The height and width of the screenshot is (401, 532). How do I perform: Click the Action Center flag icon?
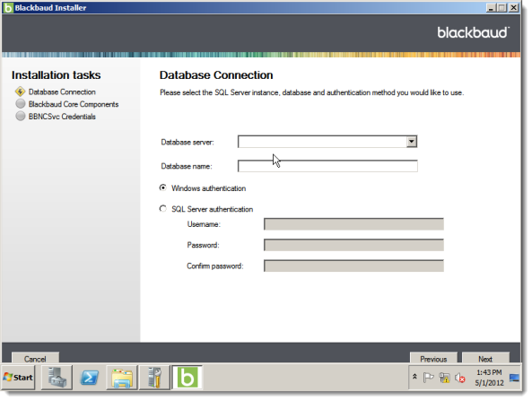(429, 378)
